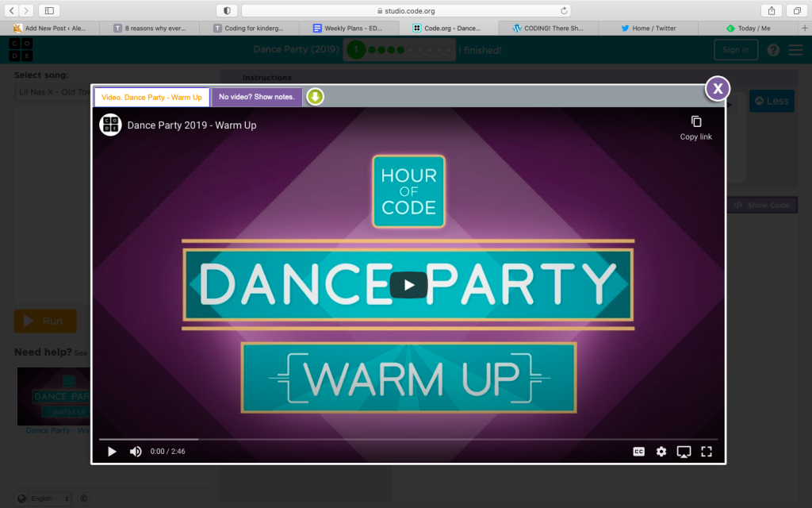The image size is (812, 508).
Task: Open video settings gear
Action: pos(661,452)
